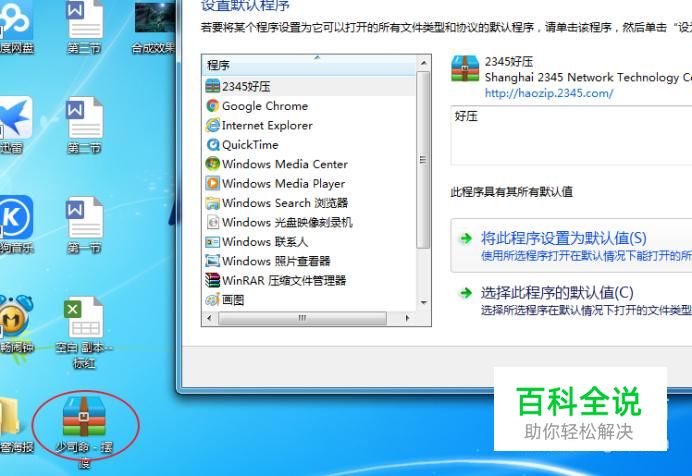Click the program list scroll down arrow
The height and width of the screenshot is (476, 692).
click(423, 303)
